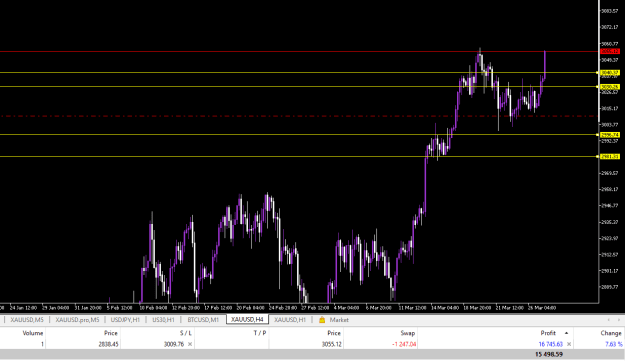Open the XAUUSD.pro,M5 chart tab
The height and width of the screenshot is (361, 625).
point(77,320)
